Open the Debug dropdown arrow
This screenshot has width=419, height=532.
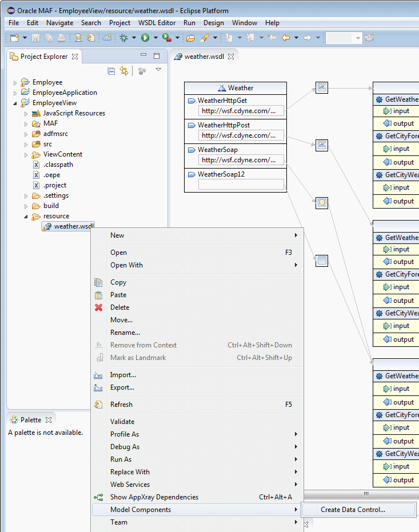click(x=134, y=38)
